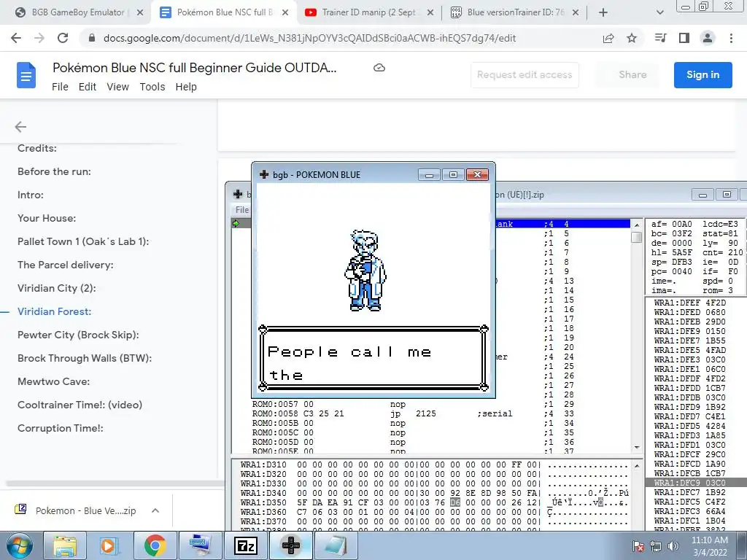The width and height of the screenshot is (747, 560).
Task: Open the Docs View menu
Action: tap(117, 87)
